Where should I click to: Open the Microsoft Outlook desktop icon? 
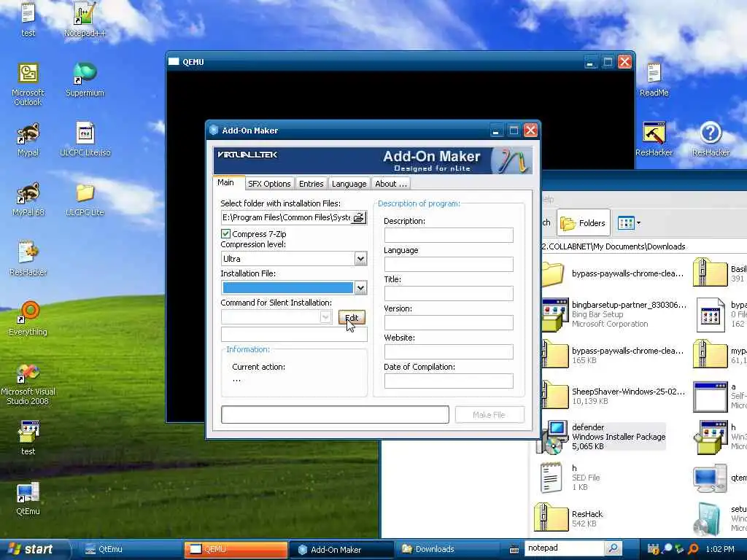click(x=28, y=84)
